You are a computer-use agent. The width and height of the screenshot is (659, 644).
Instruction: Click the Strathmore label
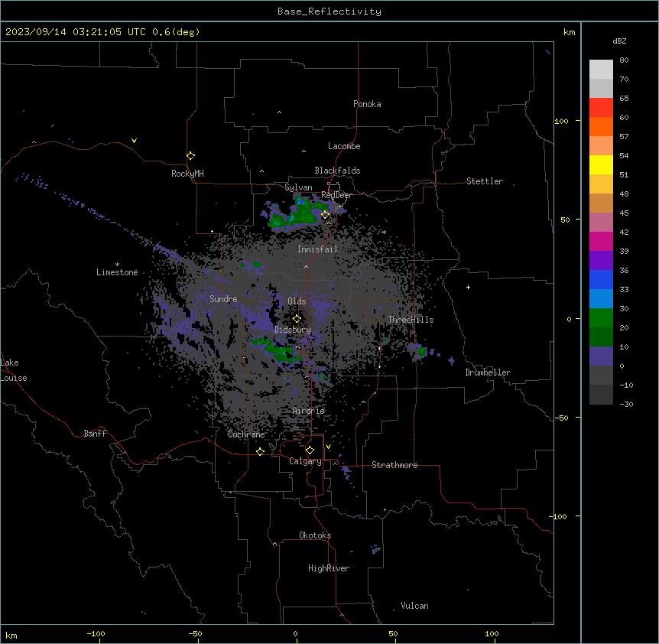click(x=394, y=465)
